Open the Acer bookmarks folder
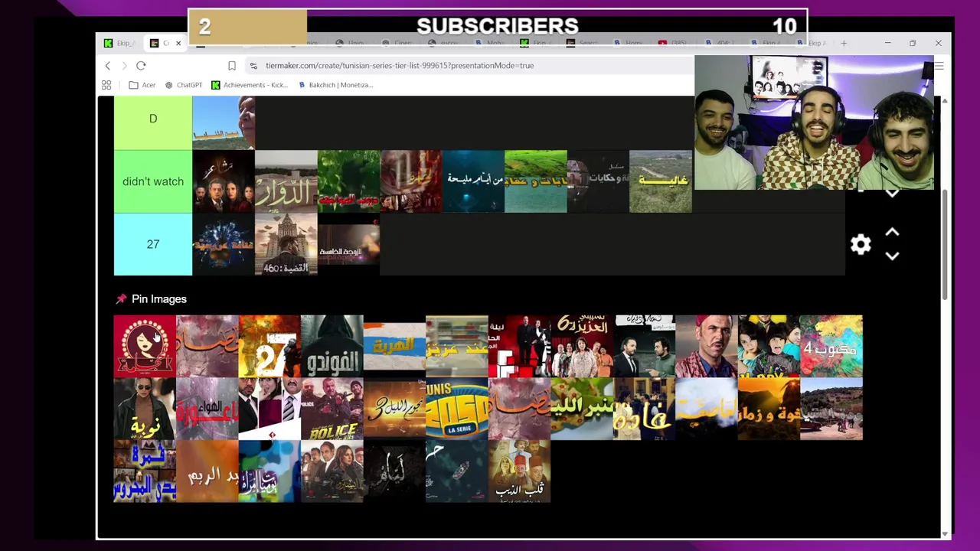 142,85
